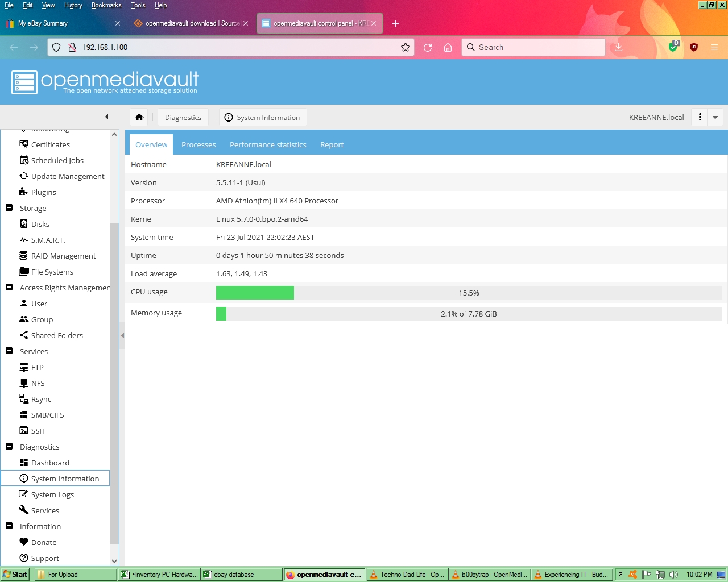This screenshot has height=582, width=728.
Task: Select System Information in the sidebar
Action: click(55, 479)
